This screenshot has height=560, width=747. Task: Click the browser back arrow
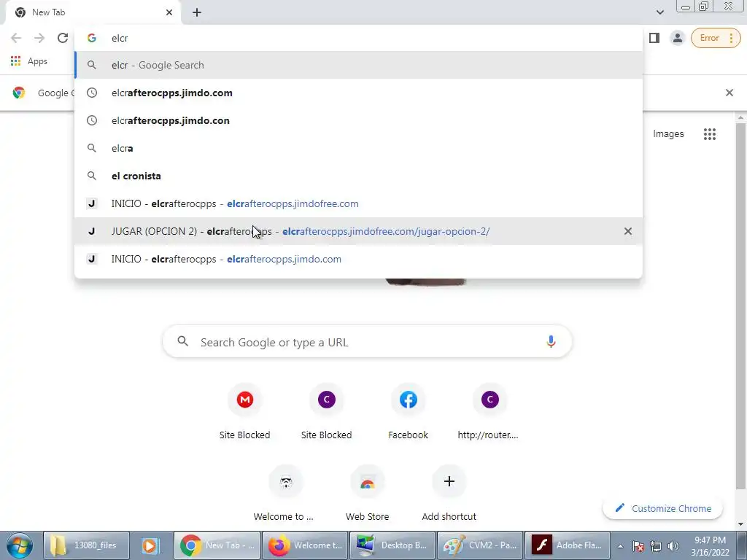click(16, 38)
